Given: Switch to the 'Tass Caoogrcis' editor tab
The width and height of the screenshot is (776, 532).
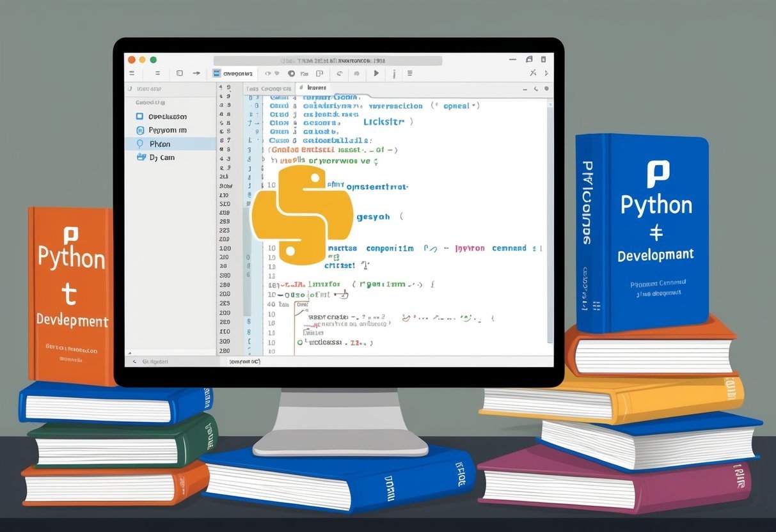Looking at the screenshot, I should 269,88.
